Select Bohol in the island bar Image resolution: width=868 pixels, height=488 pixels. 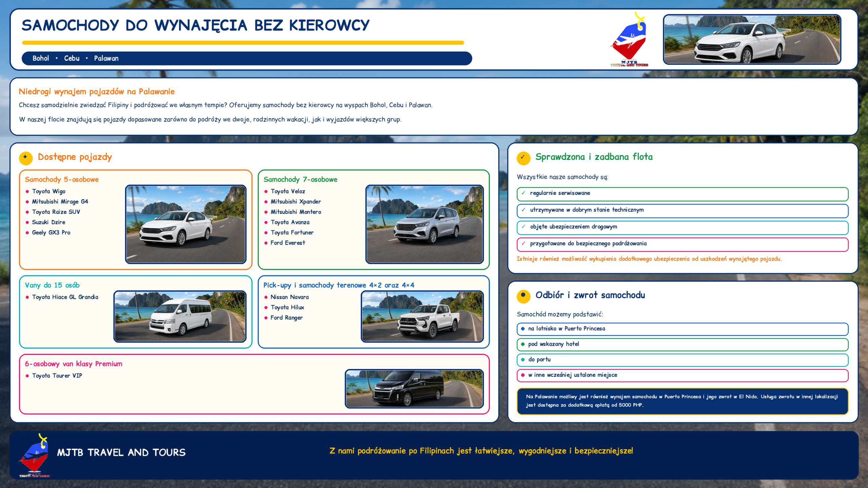[x=41, y=58]
